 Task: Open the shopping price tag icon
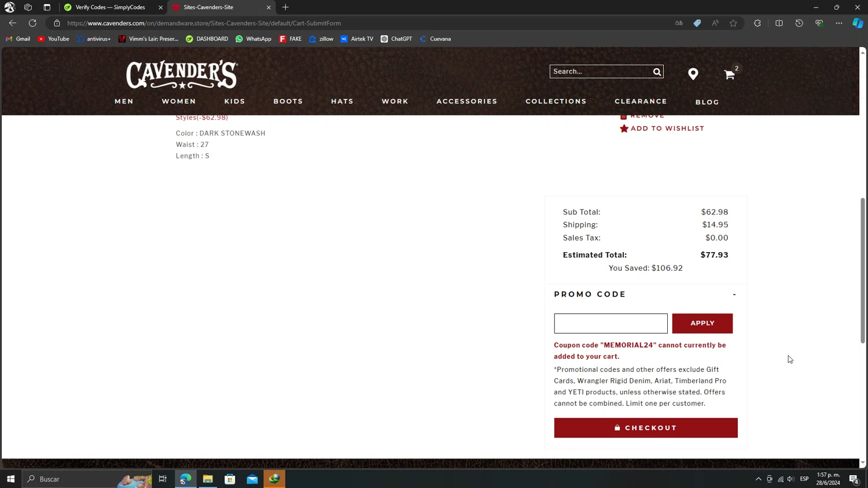click(x=697, y=23)
